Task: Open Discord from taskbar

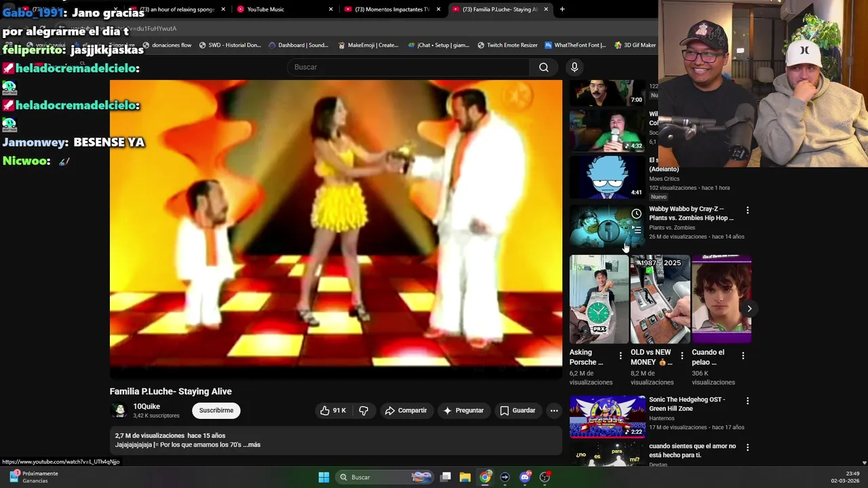Action: (525, 477)
